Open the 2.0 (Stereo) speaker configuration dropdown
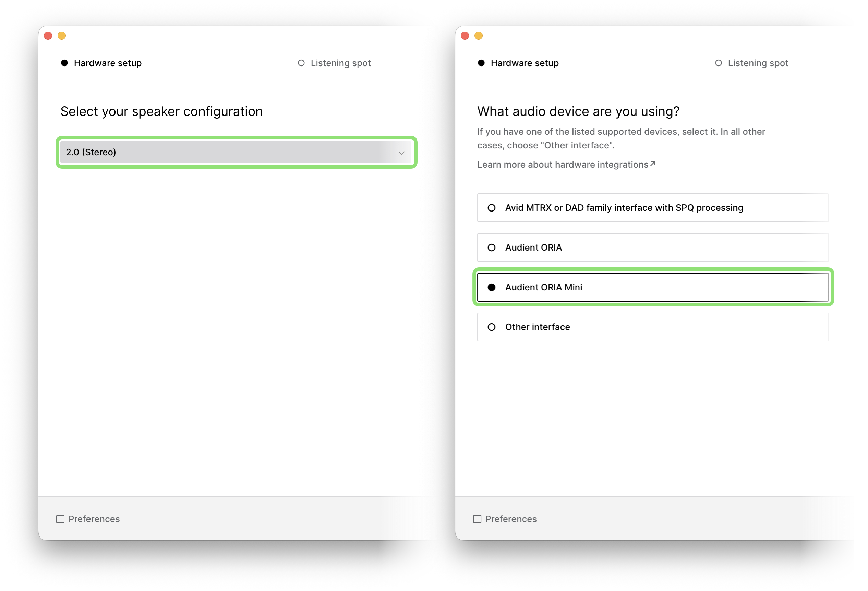Screen dimensions: 868x591 pos(236,152)
